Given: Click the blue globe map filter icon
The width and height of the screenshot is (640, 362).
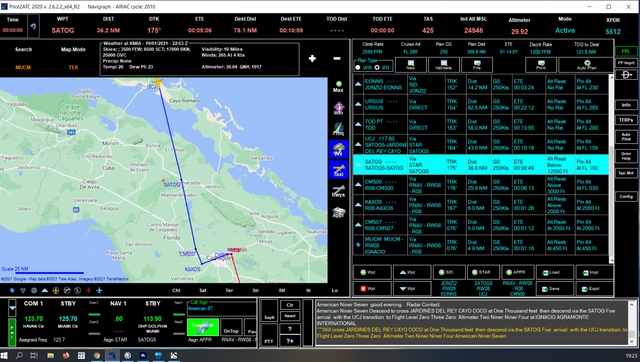Looking at the screenshot, I should click(12, 290).
